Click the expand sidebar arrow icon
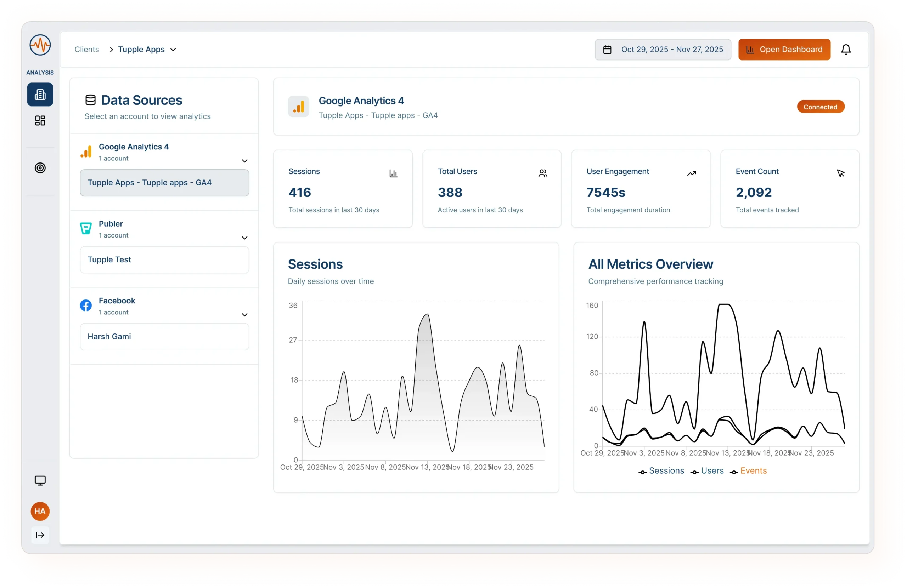907x588 pixels. (x=40, y=535)
